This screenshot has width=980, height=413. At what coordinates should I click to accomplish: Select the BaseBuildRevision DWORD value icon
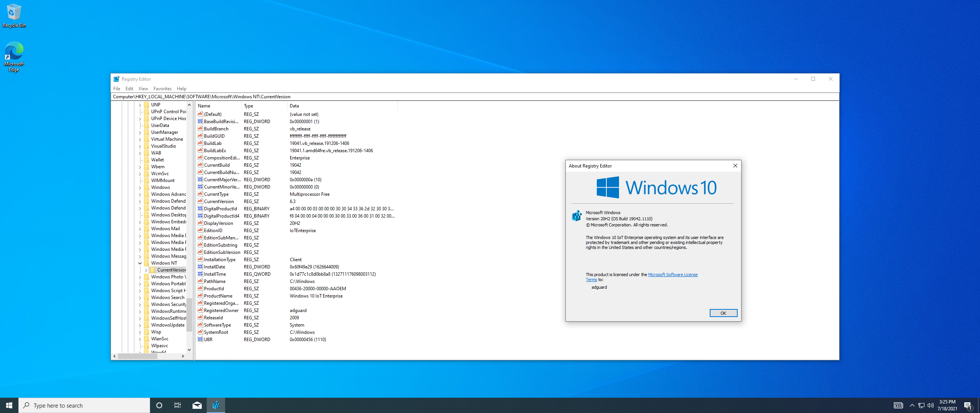200,121
